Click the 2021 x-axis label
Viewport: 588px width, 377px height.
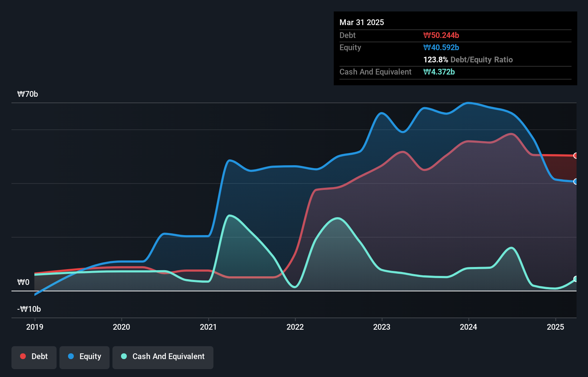tap(208, 327)
